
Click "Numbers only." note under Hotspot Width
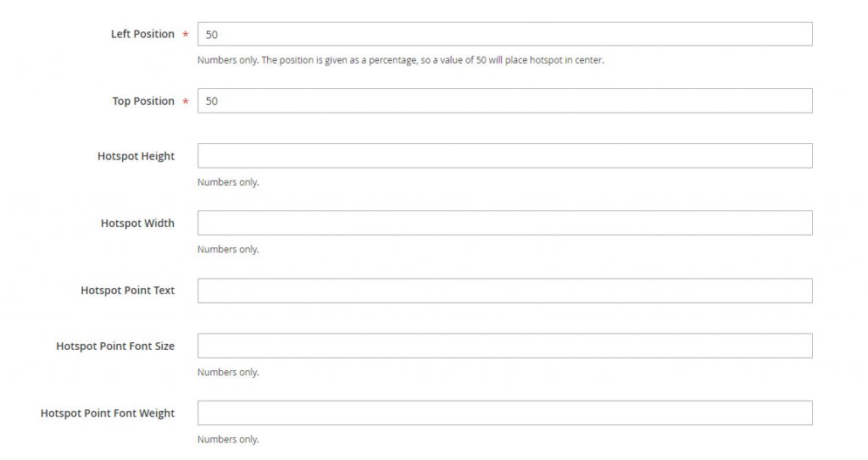(x=228, y=249)
